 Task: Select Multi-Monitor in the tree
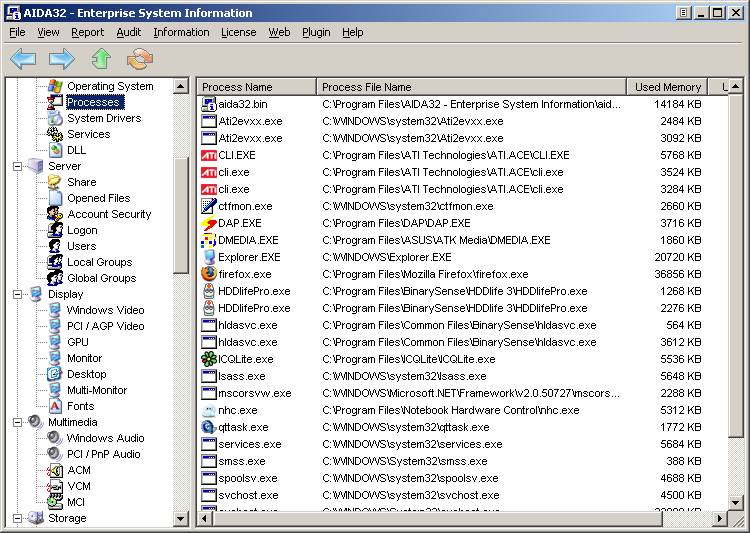(97, 390)
